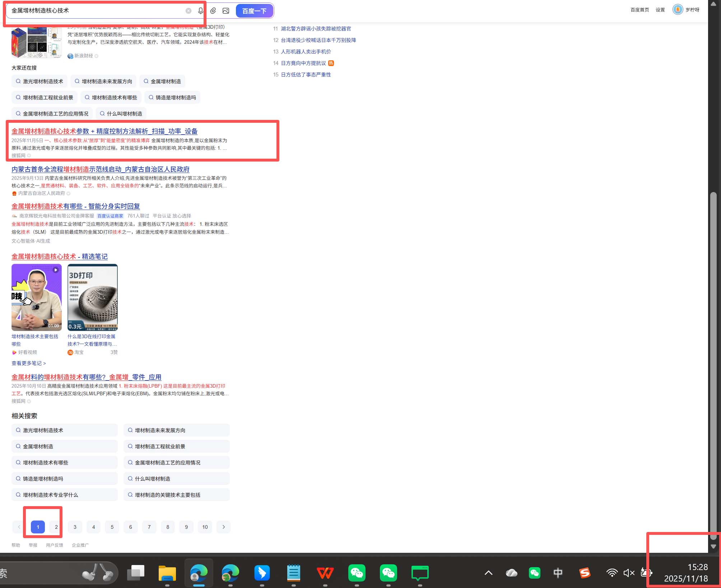The height and width of the screenshot is (588, 721).
Task: Open the Wi-Fi network tray icon
Action: click(x=612, y=573)
